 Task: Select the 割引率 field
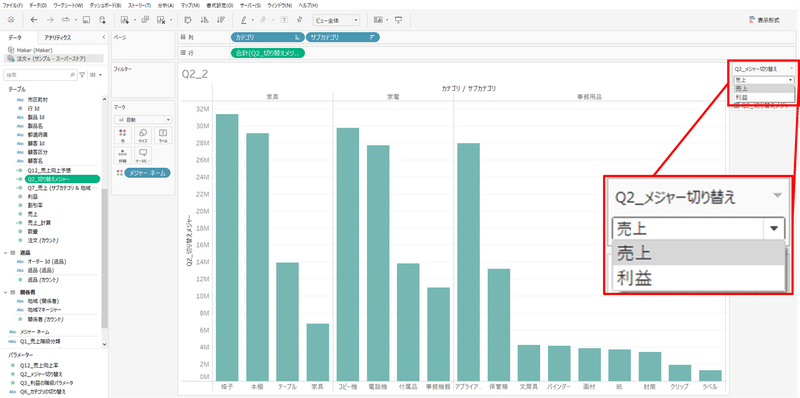coord(34,205)
